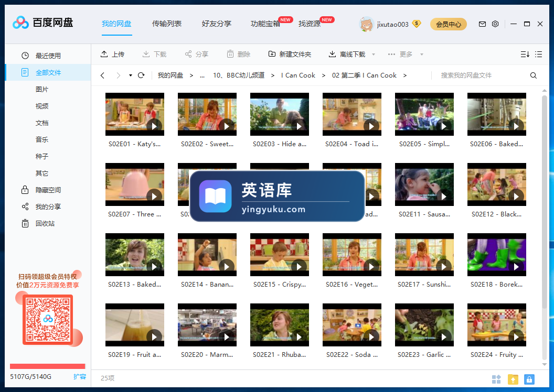Click the 'S02E15 - Crispy...' file name
This screenshot has height=392, width=554.
(x=280, y=285)
